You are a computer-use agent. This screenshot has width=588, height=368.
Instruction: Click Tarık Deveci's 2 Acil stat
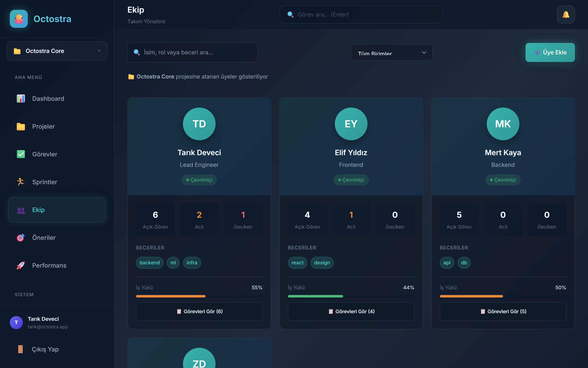[x=199, y=220]
